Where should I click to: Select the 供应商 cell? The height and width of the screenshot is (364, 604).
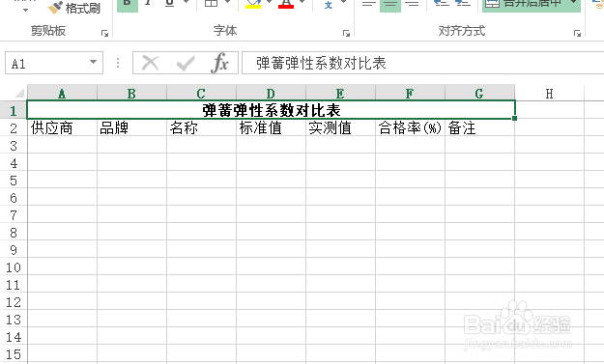point(62,127)
